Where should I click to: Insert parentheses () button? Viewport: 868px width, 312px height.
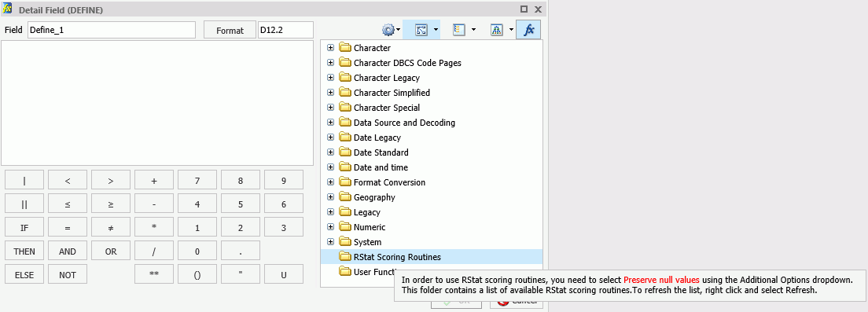click(x=197, y=274)
